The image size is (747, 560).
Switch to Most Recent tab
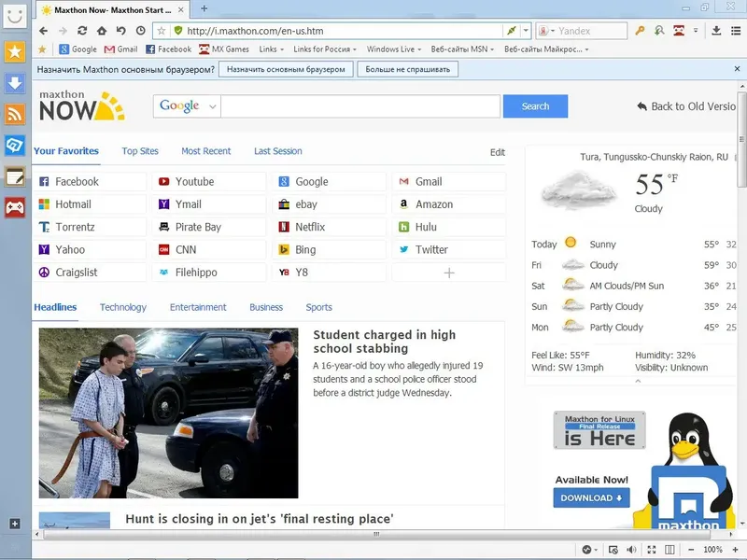tap(205, 151)
